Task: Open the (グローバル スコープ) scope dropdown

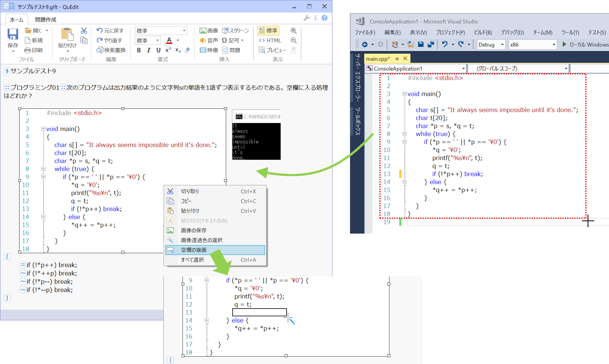Action: click(519, 68)
